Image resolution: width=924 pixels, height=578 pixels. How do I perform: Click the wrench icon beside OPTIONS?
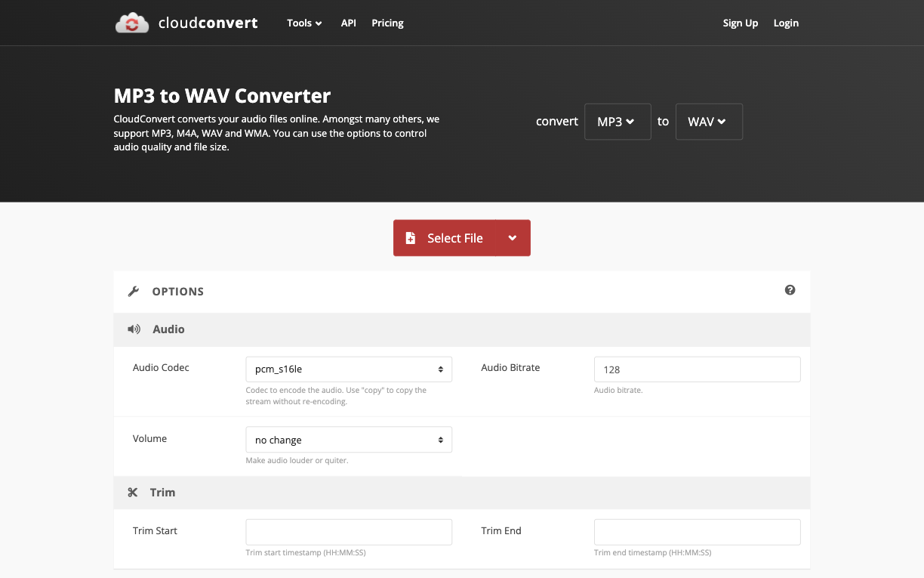coord(134,292)
